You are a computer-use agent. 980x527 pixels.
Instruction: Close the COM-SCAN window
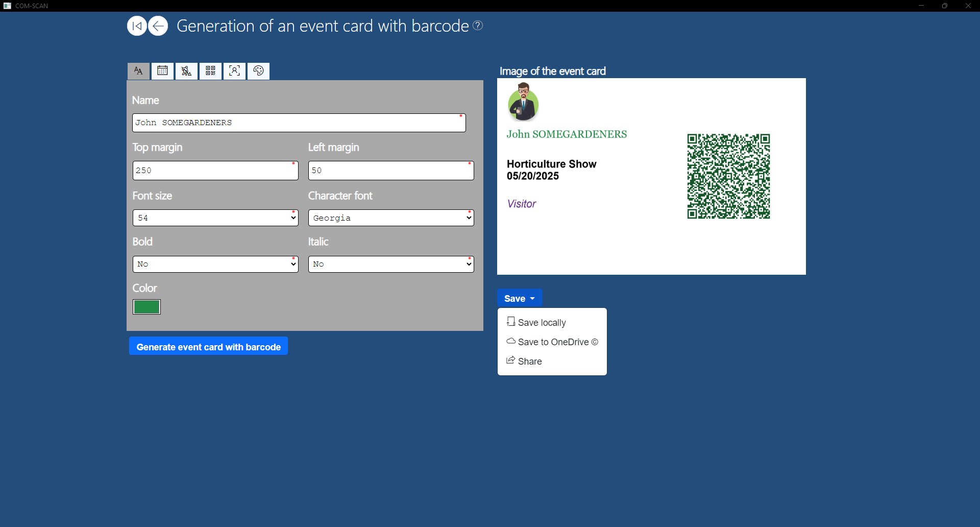click(968, 6)
